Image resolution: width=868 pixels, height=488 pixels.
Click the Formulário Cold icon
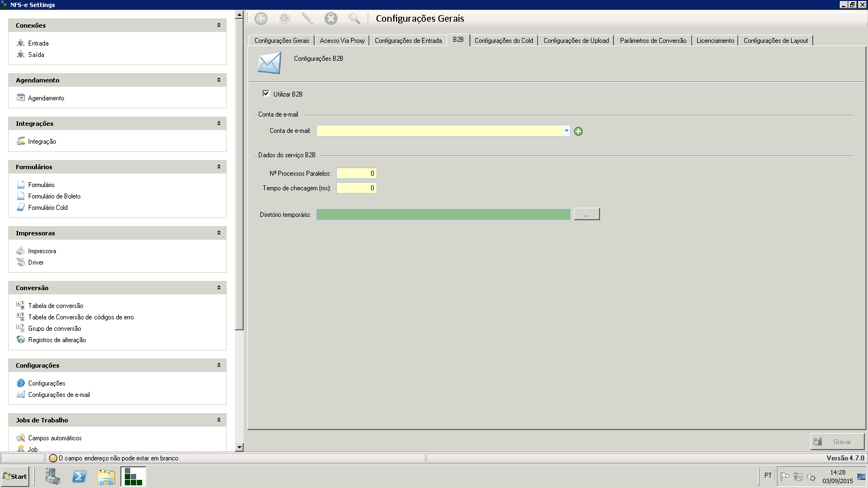click(x=21, y=207)
